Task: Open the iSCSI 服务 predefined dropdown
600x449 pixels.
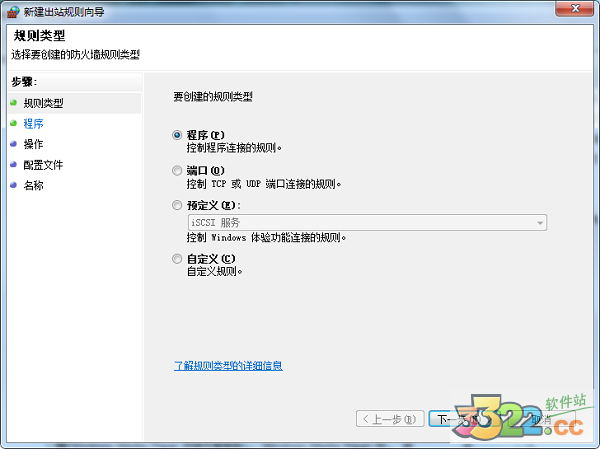Action: click(x=367, y=222)
